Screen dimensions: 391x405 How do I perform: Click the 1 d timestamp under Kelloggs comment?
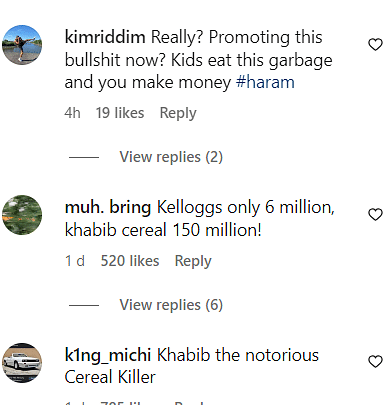75,261
